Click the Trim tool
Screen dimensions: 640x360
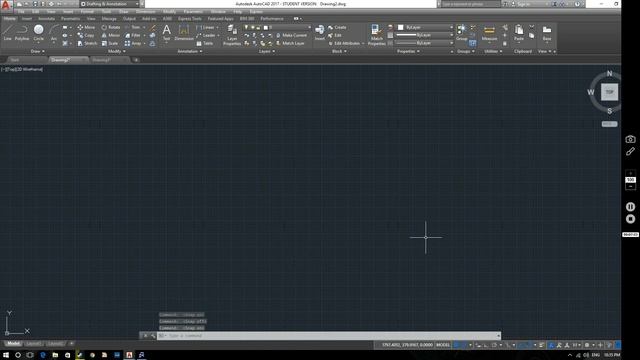click(133, 27)
